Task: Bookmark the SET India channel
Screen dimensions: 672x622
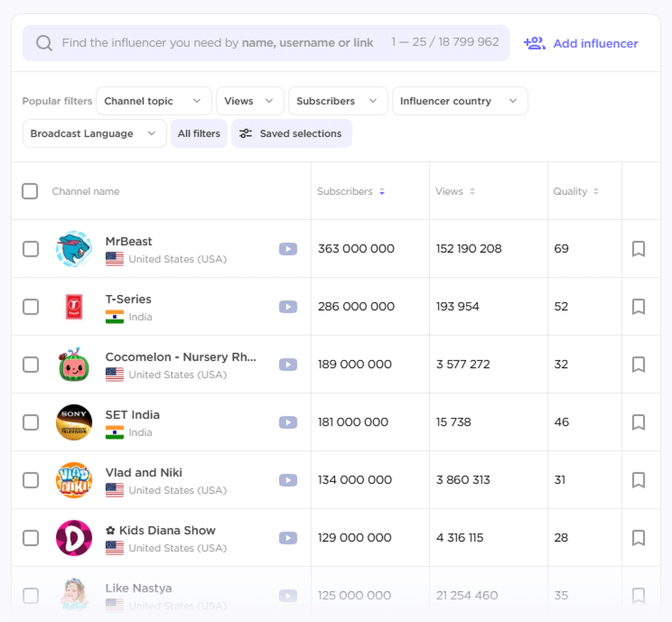Action: (638, 423)
